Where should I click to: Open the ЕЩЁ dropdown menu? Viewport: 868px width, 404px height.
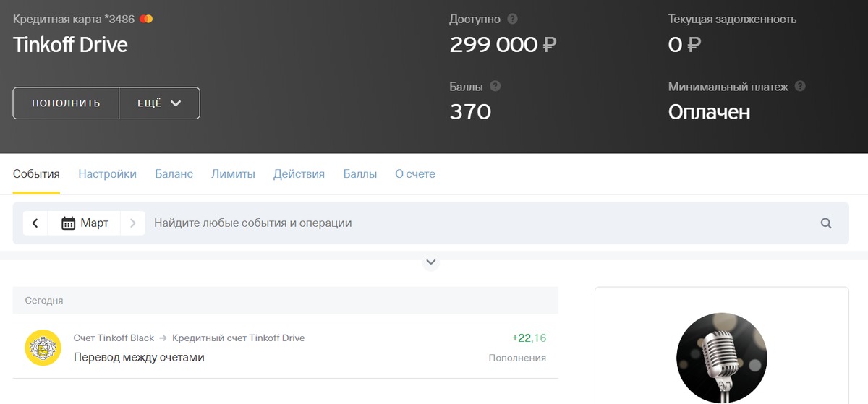[x=159, y=103]
